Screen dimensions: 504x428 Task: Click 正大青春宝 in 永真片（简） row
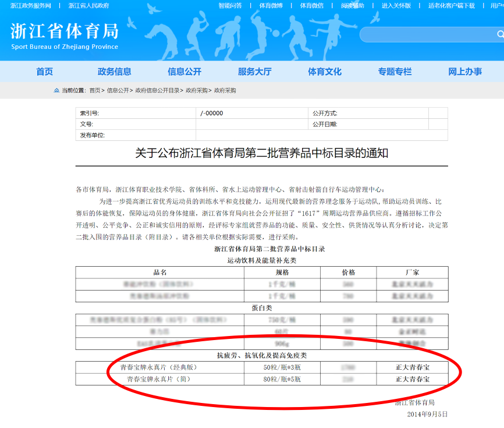(413, 379)
